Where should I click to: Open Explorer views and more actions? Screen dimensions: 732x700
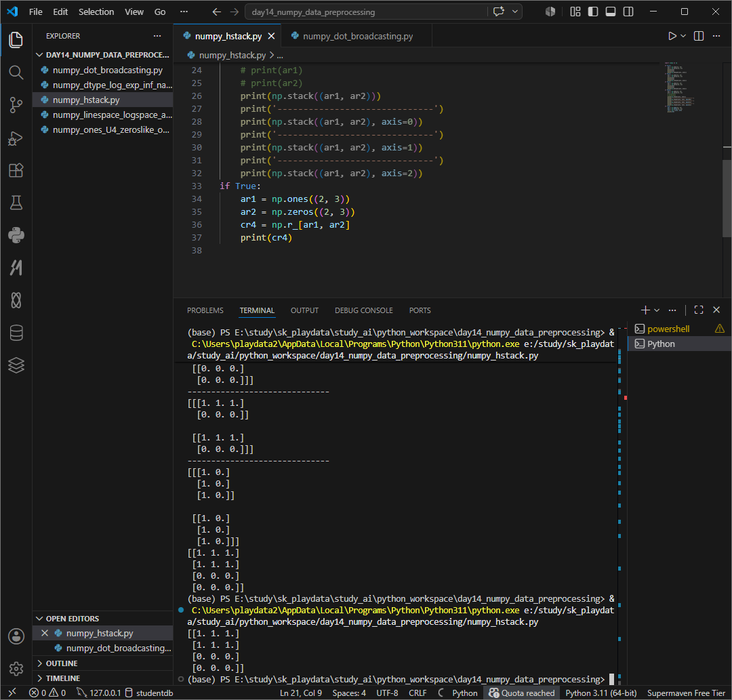click(157, 36)
